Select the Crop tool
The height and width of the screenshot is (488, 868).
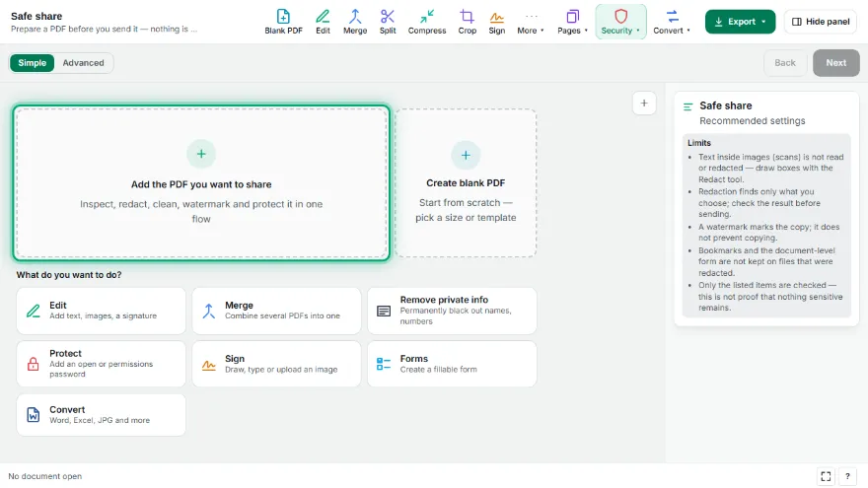(467, 22)
